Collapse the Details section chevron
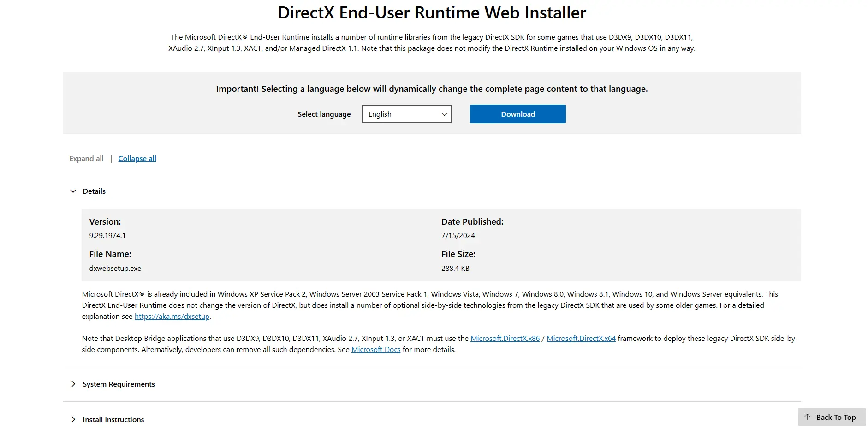The height and width of the screenshot is (430, 868). [73, 191]
